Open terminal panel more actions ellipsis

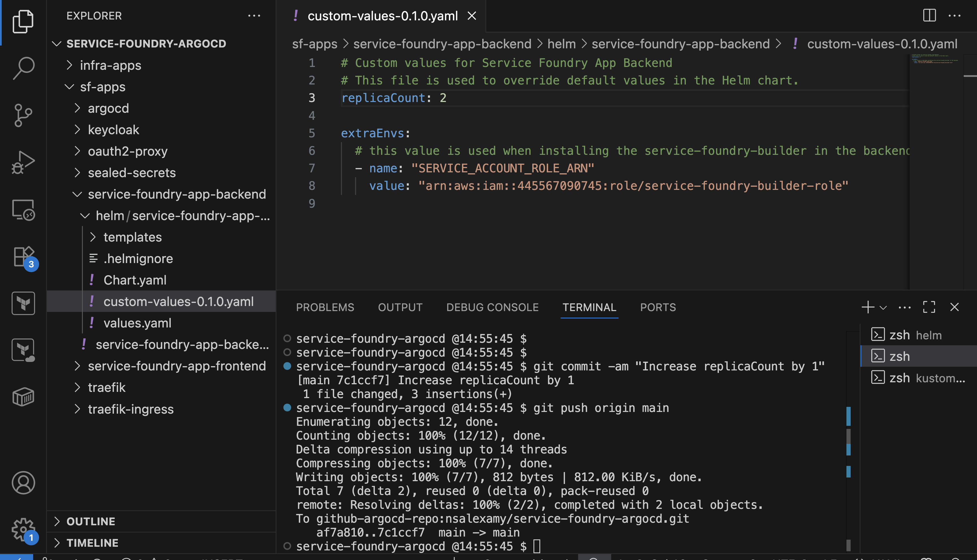click(x=905, y=307)
